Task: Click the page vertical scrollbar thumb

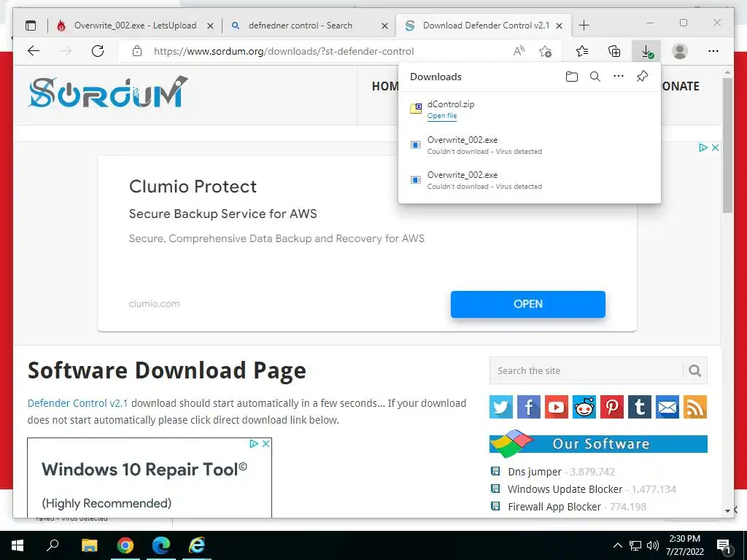Action: (727, 145)
